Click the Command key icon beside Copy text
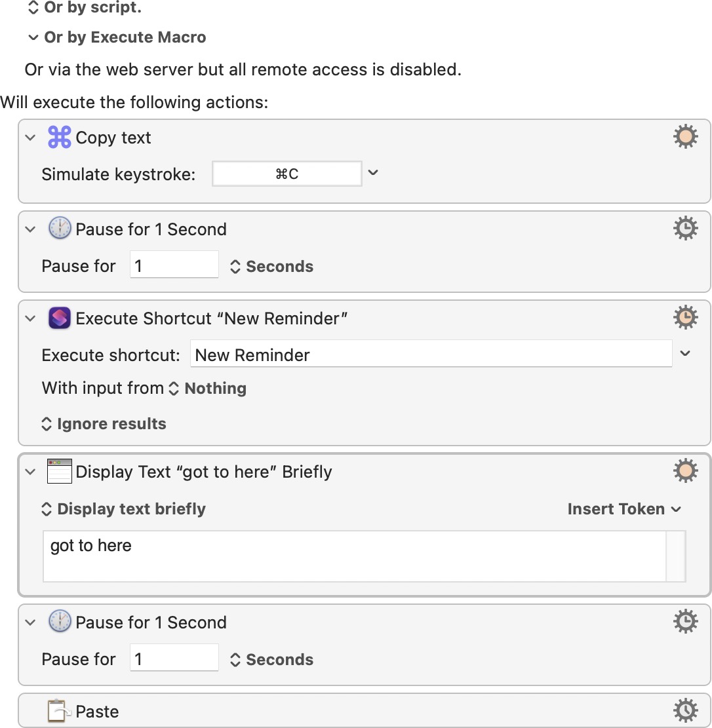The width and height of the screenshot is (712, 728). [x=60, y=138]
